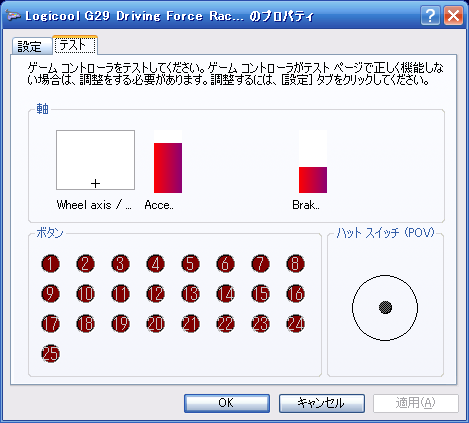
Task: Click the Logicool G29 window title text
Action: point(170,16)
